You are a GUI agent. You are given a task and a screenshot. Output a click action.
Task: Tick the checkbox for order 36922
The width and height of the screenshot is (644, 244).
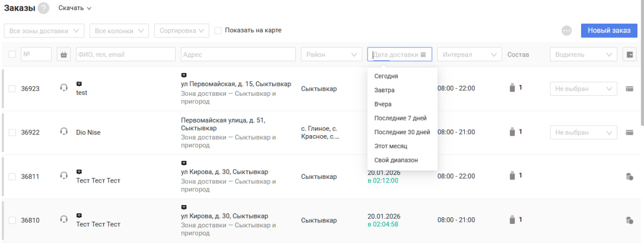pyautogui.click(x=13, y=133)
